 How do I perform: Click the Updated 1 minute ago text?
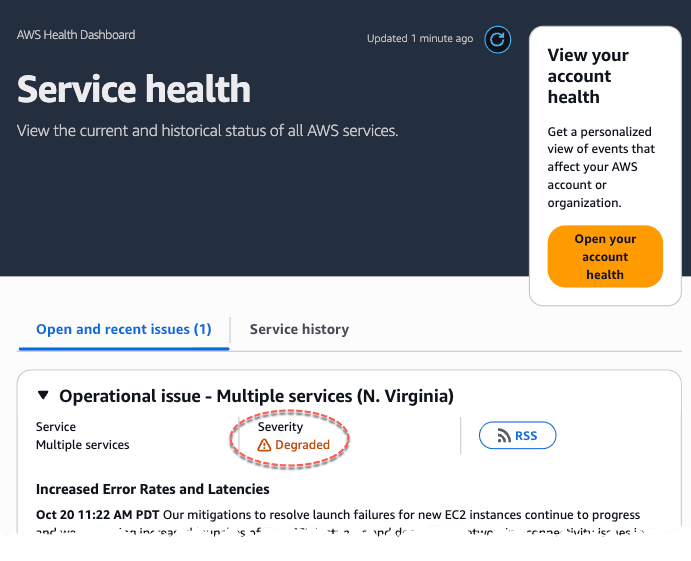tap(420, 39)
